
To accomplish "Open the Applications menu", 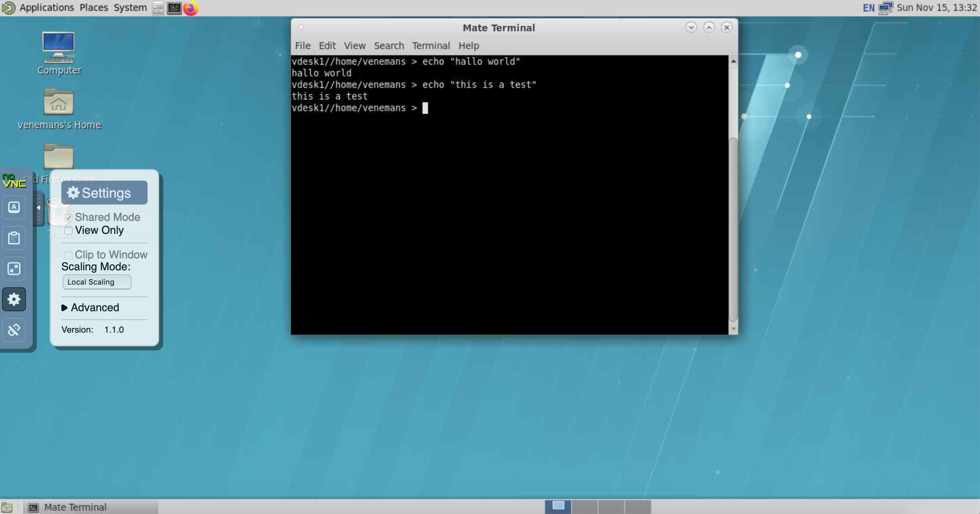I will (46, 7).
